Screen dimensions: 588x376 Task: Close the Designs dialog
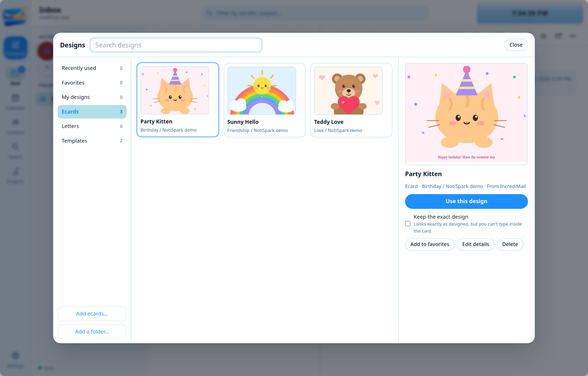[x=516, y=45]
